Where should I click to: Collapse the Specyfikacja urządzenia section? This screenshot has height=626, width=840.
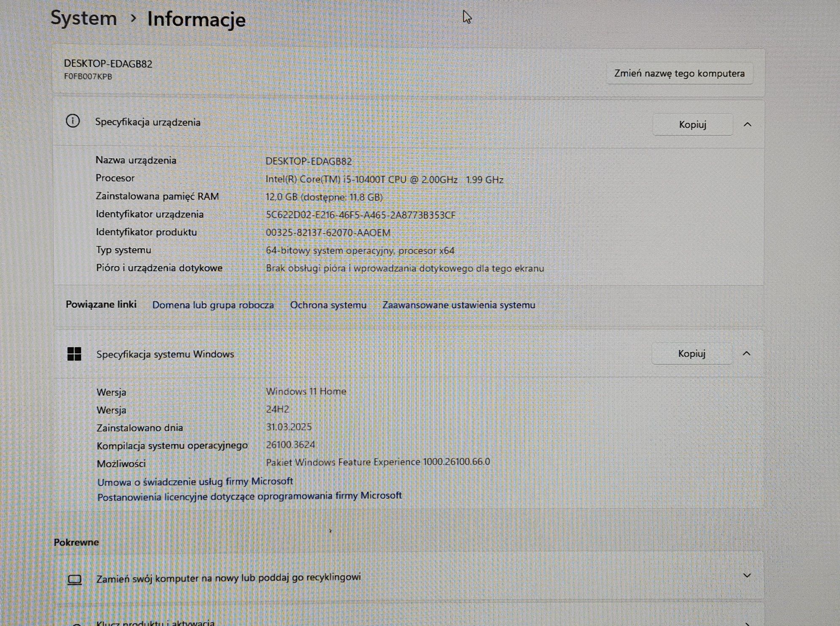[x=747, y=125]
